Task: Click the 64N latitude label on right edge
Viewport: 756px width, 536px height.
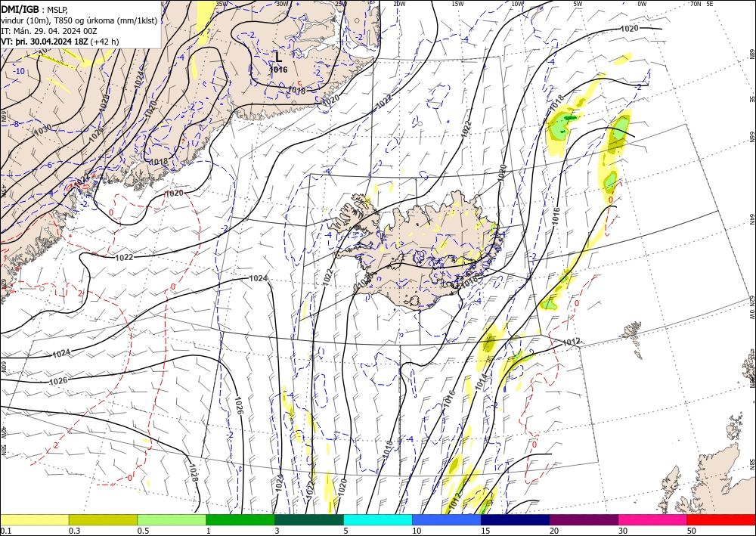Action: tap(751, 219)
